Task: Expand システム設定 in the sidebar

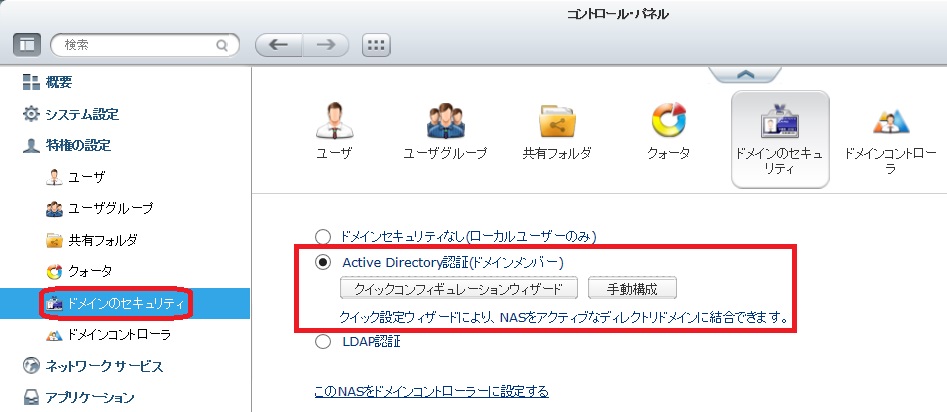Action: (x=82, y=114)
